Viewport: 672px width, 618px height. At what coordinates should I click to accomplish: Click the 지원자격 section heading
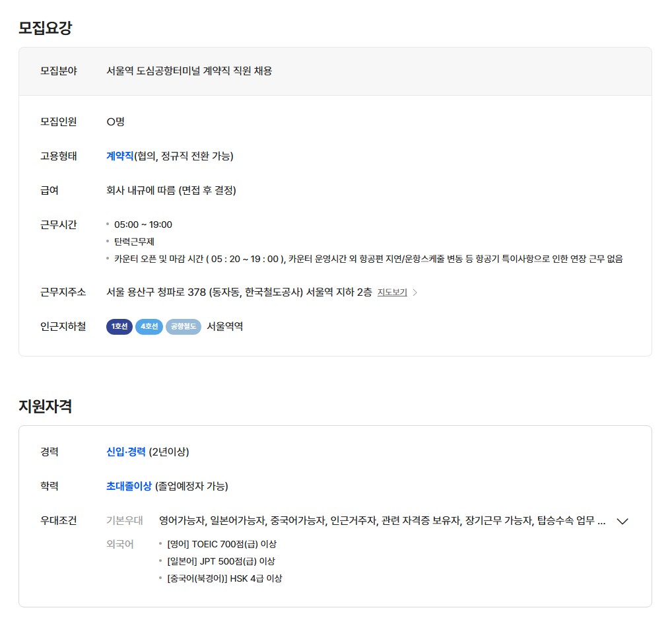(45, 406)
